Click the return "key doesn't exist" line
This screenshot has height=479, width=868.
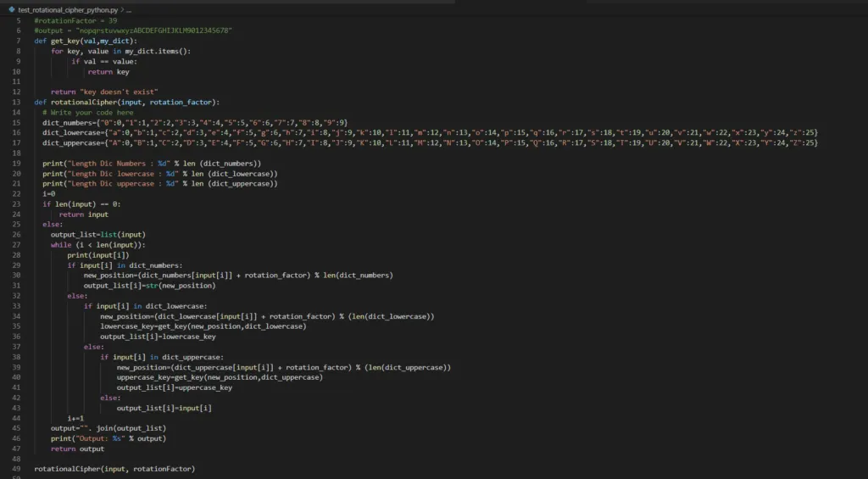point(104,92)
